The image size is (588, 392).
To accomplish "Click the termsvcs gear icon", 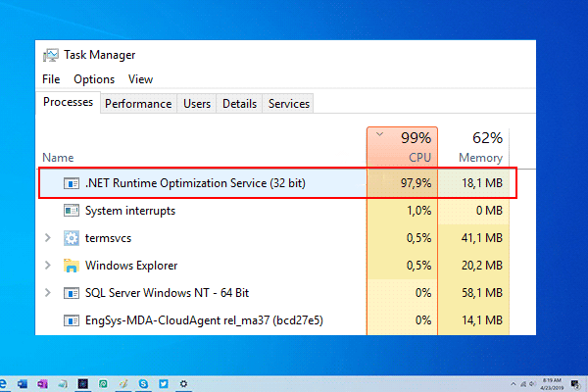I will (x=71, y=237).
